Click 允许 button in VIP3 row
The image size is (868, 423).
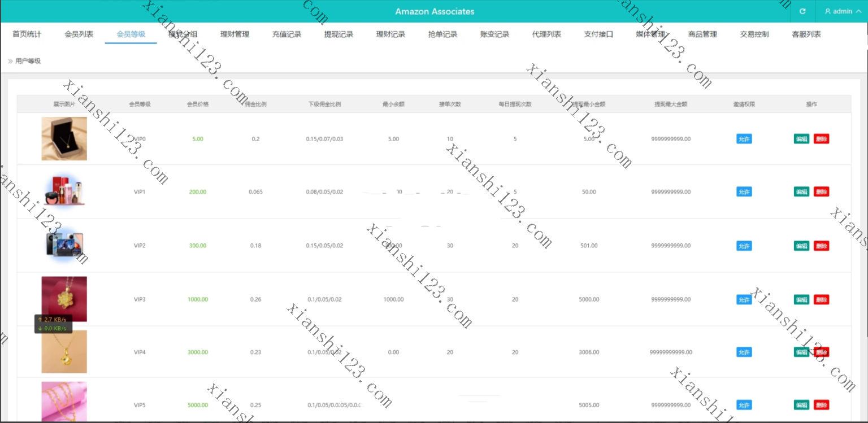744,300
